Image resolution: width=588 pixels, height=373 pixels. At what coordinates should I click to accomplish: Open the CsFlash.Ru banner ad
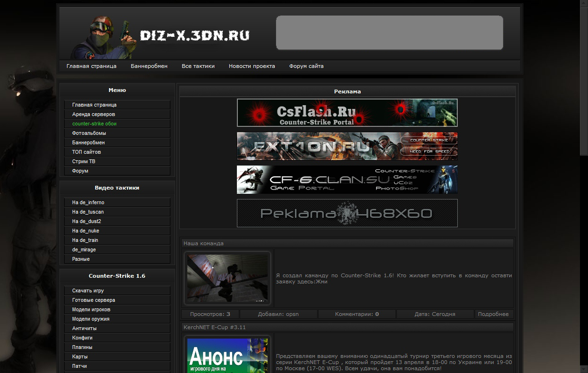tap(347, 113)
